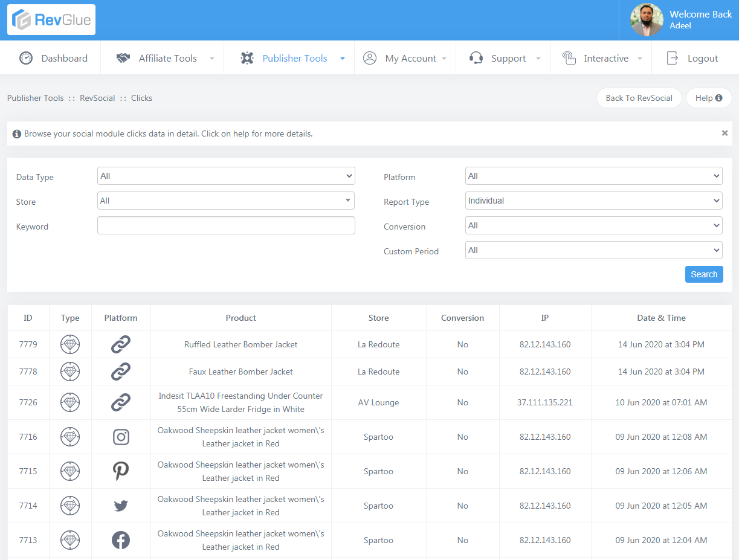Viewport: 739px width, 560px height.
Task: Open the Publisher Tools menu
Action: 293,59
